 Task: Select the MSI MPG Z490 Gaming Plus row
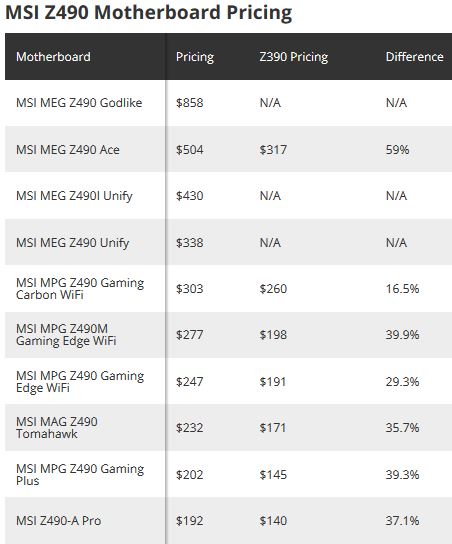(228, 474)
